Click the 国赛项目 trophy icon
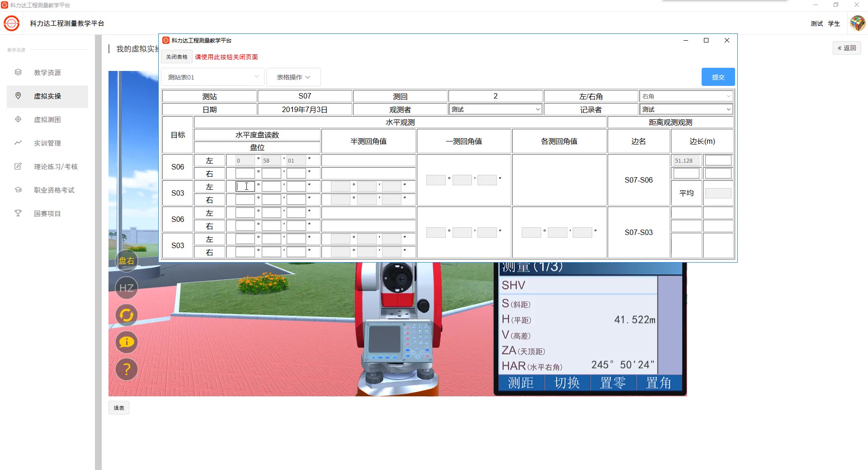The width and height of the screenshot is (868, 470). (x=18, y=213)
